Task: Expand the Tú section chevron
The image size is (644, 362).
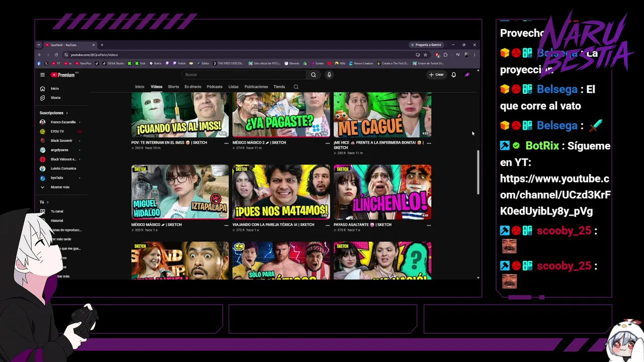Action: (47, 202)
